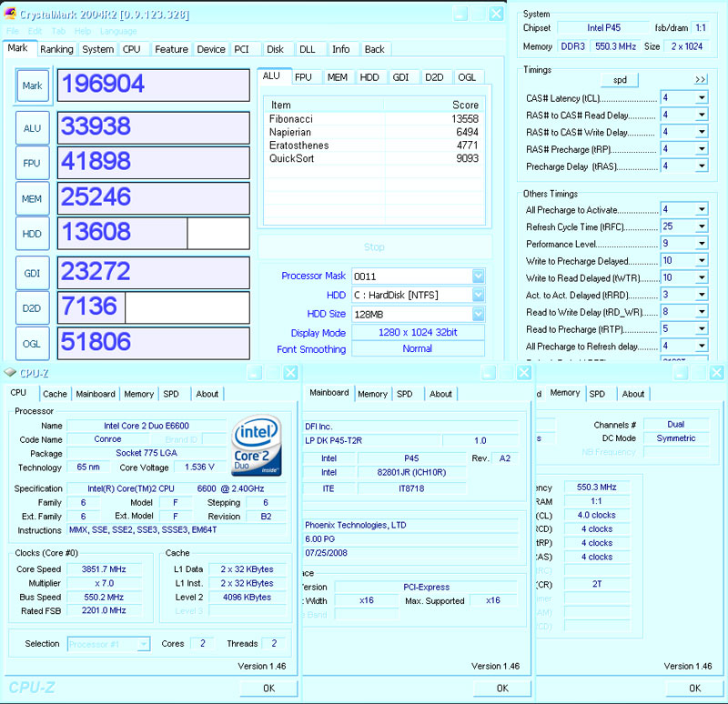Run the FPU benchmark button
This screenshot has height=704, width=728.
[32, 163]
